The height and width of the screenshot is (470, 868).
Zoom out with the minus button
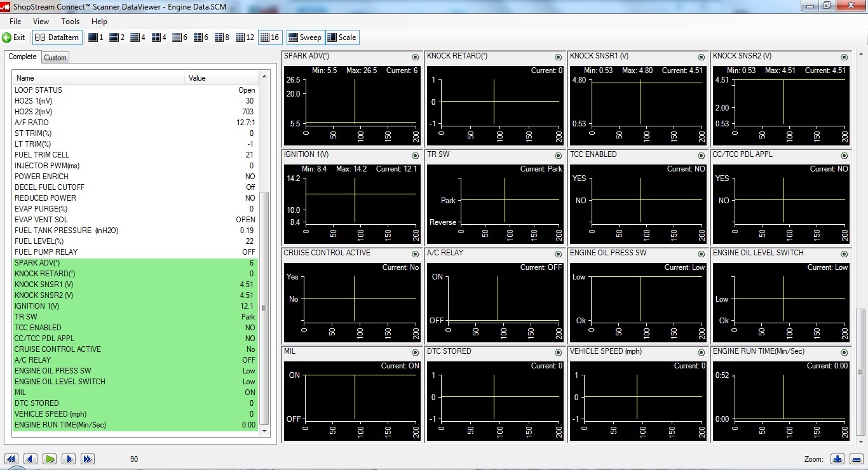(x=855, y=459)
